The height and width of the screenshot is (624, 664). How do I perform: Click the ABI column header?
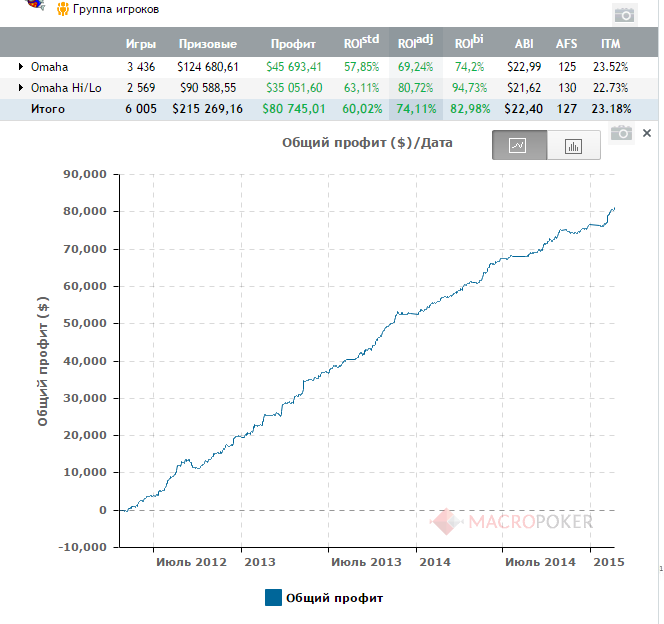point(524,44)
